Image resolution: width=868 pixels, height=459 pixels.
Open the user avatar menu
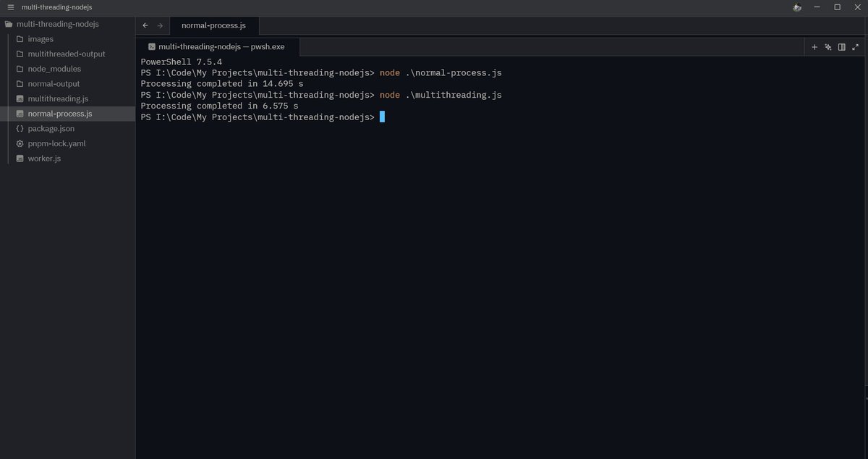pos(797,7)
